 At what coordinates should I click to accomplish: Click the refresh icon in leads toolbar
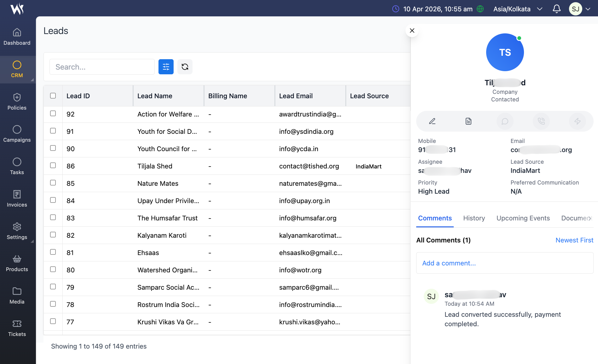(185, 67)
